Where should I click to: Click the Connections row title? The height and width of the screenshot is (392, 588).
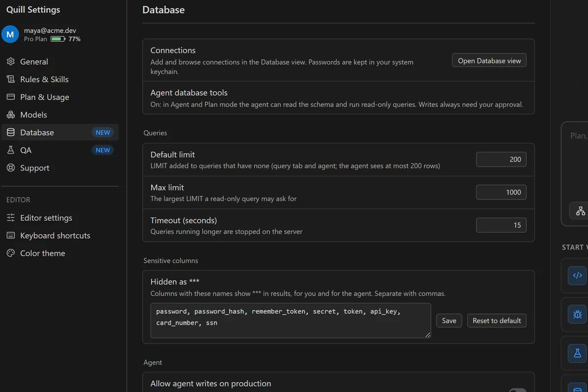[173, 50]
